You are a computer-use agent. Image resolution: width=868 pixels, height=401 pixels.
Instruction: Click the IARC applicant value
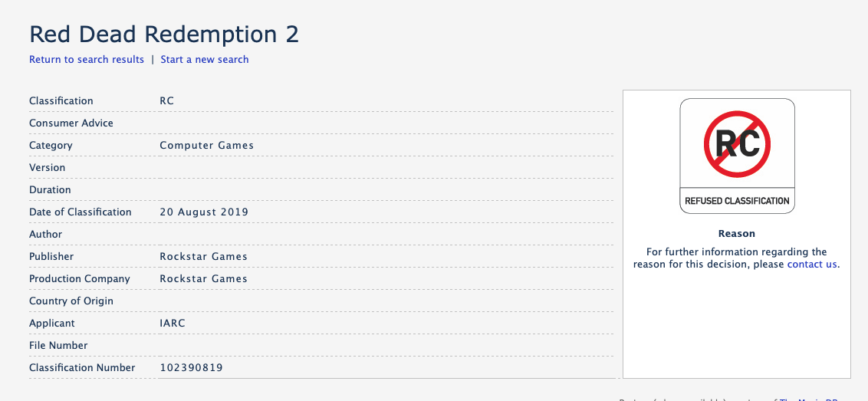(173, 323)
